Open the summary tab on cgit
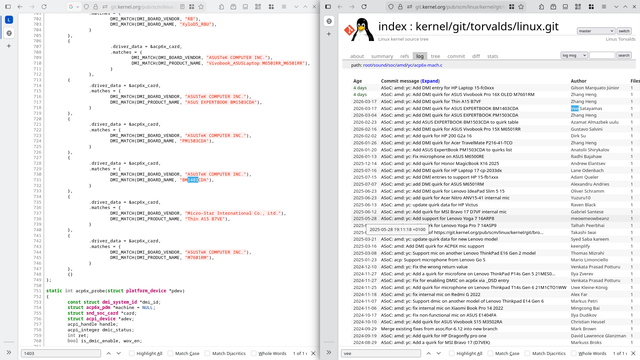Viewport: 640px width, 360px height. pyautogui.click(x=382, y=56)
